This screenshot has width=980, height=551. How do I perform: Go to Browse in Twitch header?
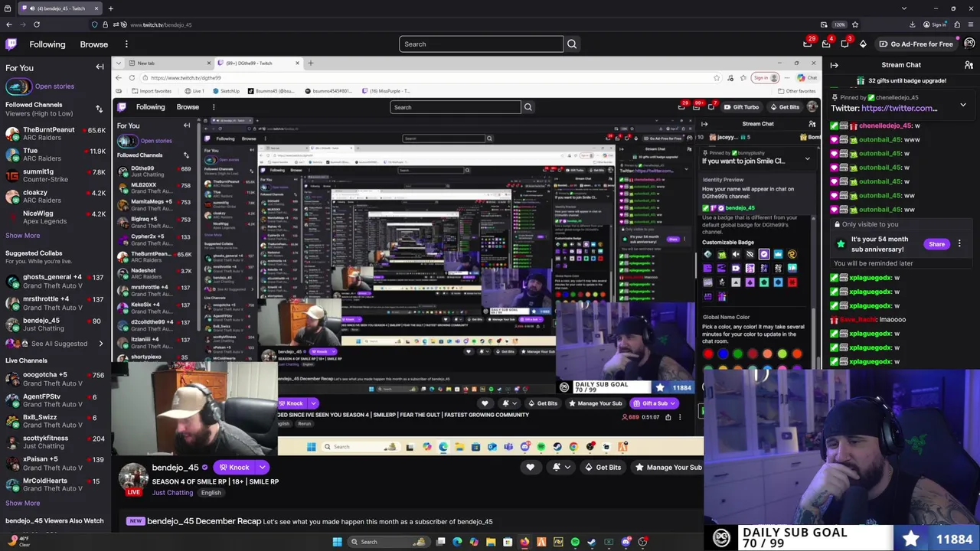94,44
